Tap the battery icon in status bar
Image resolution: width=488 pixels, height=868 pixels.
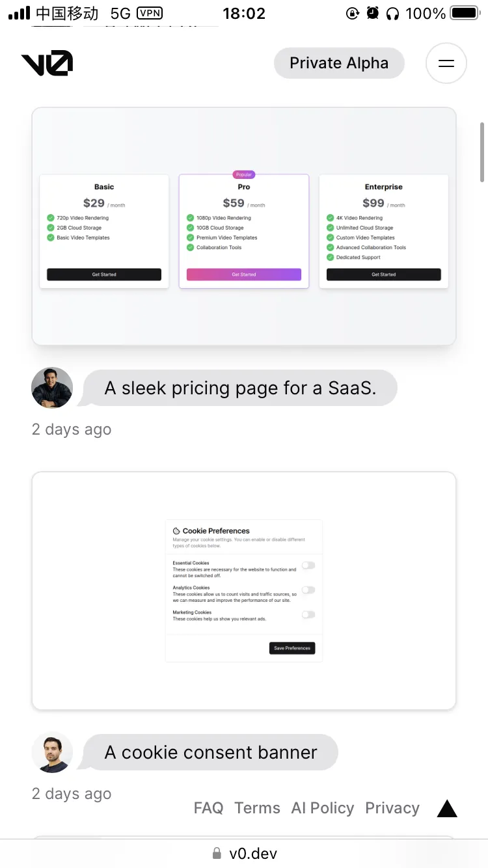tap(465, 13)
